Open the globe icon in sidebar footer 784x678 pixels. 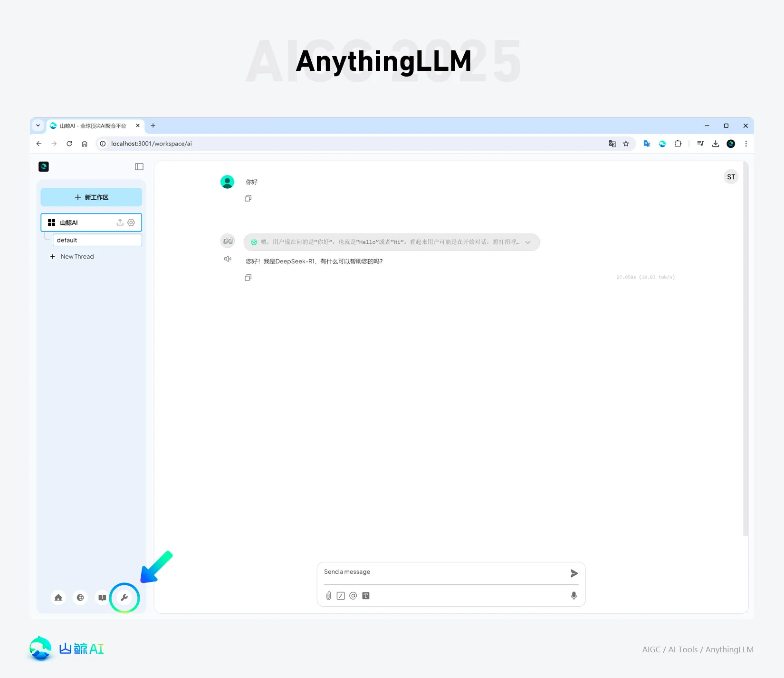coord(80,598)
